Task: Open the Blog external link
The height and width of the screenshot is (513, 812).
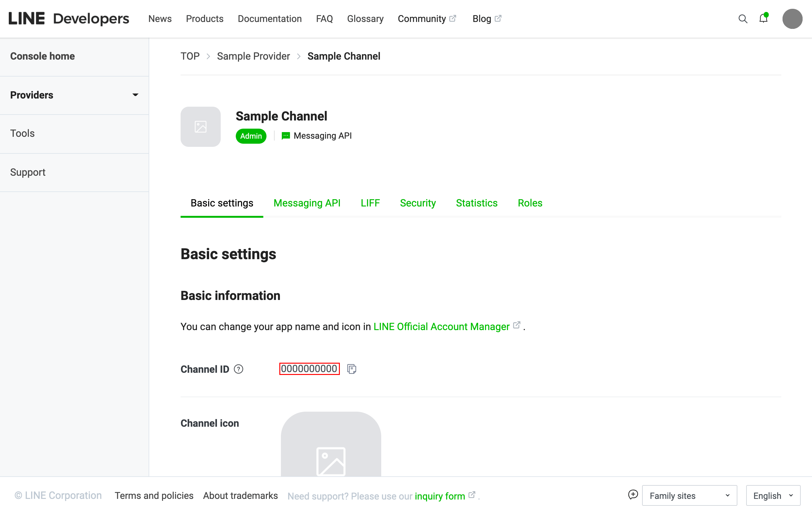Action: tap(487, 19)
